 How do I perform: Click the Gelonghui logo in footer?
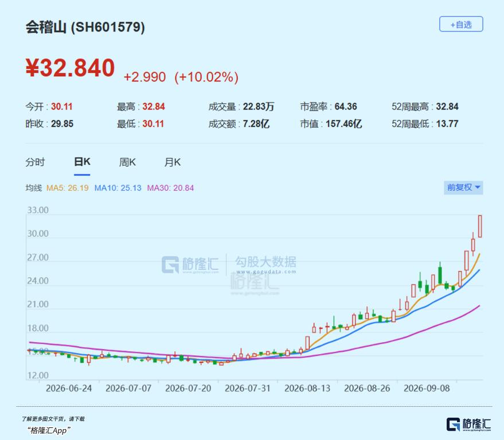[x=468, y=425]
